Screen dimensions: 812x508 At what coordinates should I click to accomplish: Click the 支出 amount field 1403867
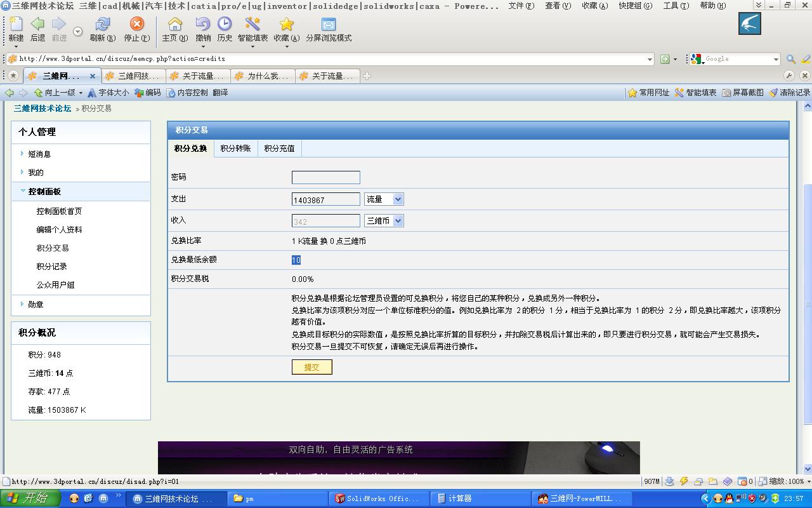click(326, 199)
